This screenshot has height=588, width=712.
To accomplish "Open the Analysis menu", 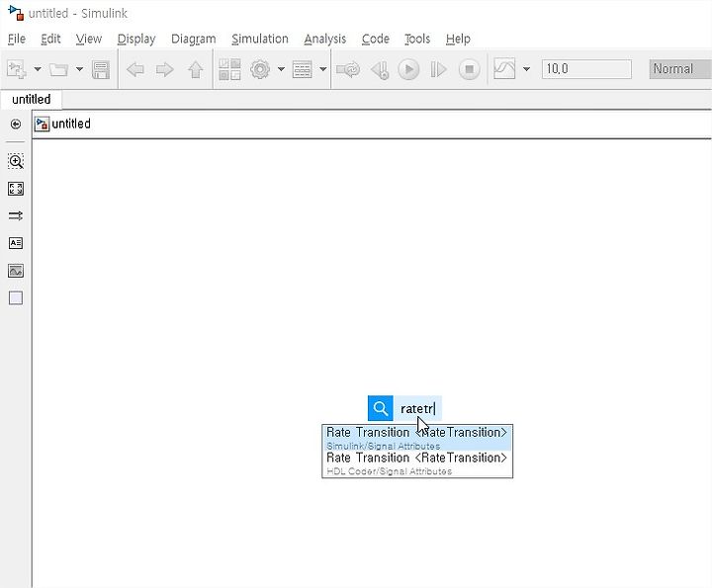I will (325, 39).
